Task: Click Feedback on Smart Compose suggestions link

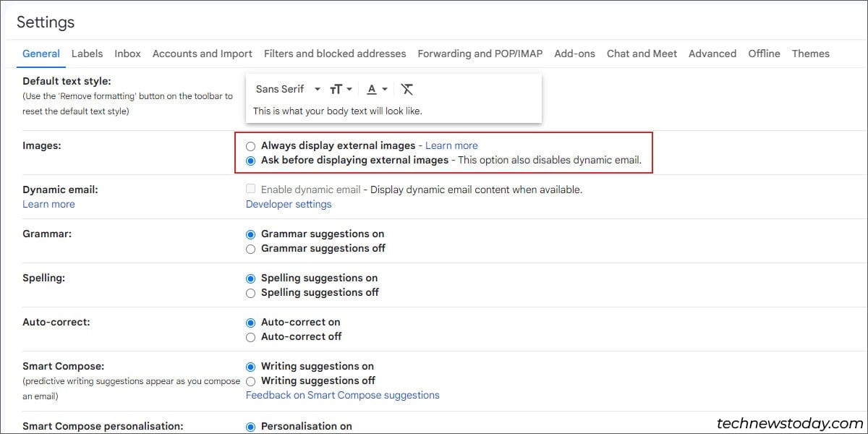Action: pos(342,395)
